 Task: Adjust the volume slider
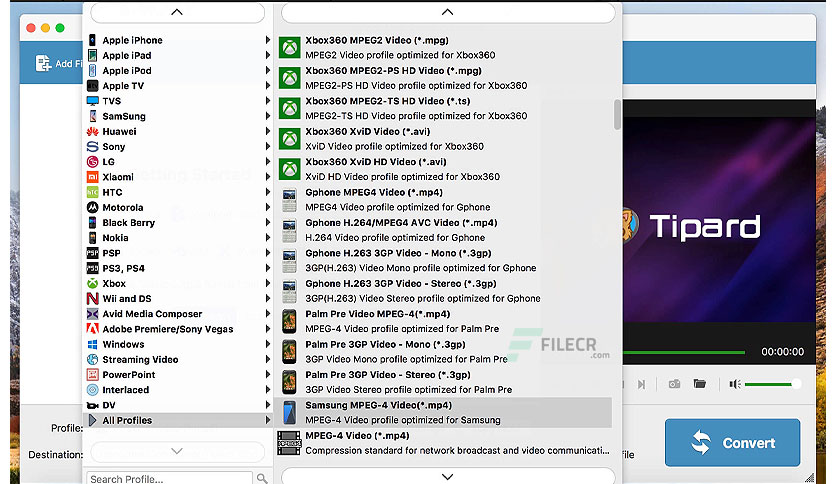point(771,384)
